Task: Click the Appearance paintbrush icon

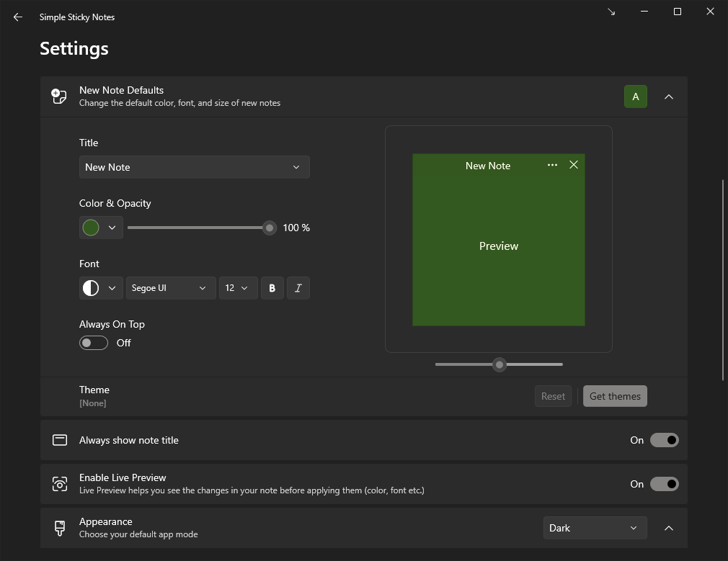Action: 59,528
